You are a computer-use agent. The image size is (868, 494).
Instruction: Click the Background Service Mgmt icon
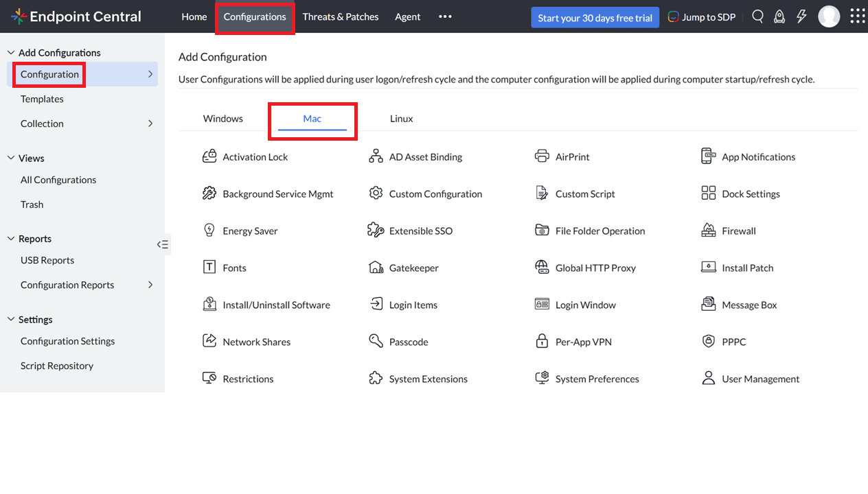coord(209,193)
